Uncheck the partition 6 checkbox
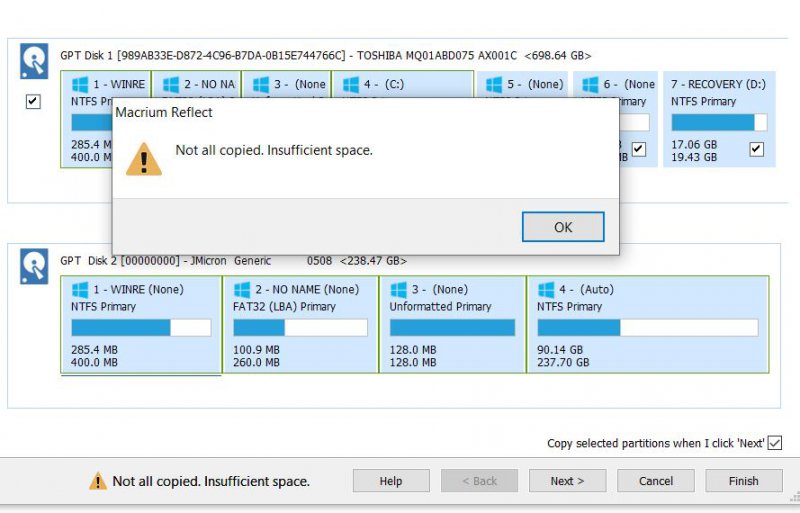 tap(638, 149)
